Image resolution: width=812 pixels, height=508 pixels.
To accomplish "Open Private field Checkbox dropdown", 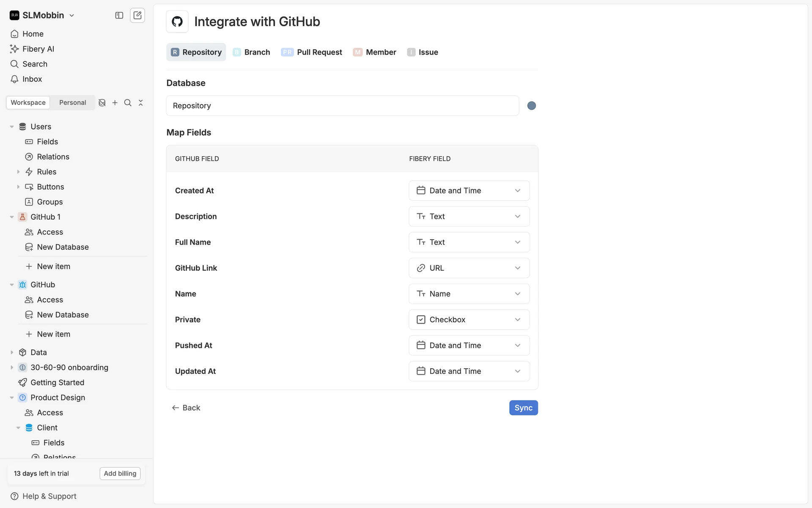I will 469,320.
